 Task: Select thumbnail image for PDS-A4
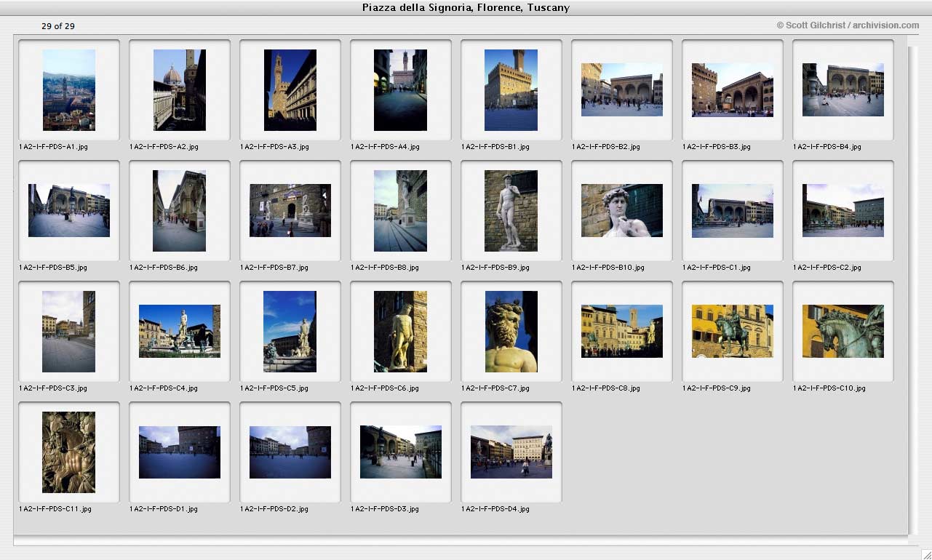[401, 90]
